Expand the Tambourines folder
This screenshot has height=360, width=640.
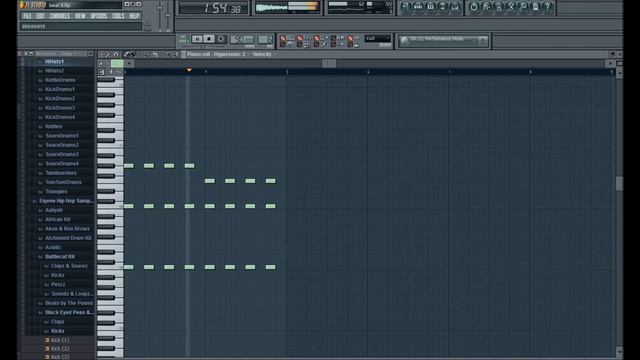[61, 173]
